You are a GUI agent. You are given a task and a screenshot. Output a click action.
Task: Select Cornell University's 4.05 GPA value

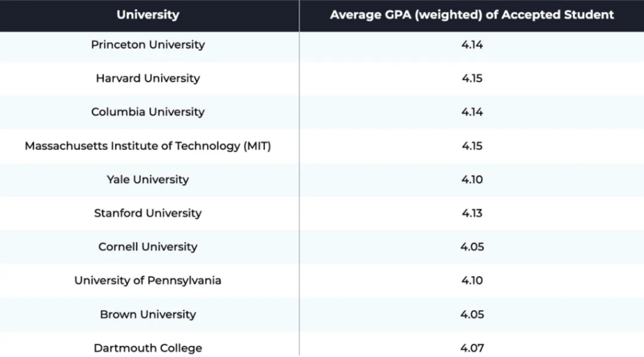click(x=472, y=247)
